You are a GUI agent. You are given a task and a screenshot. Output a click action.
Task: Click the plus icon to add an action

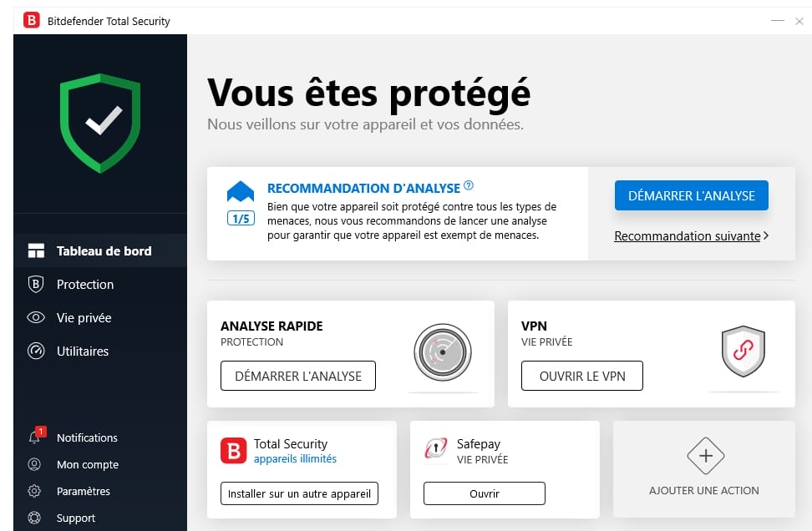[x=705, y=456]
